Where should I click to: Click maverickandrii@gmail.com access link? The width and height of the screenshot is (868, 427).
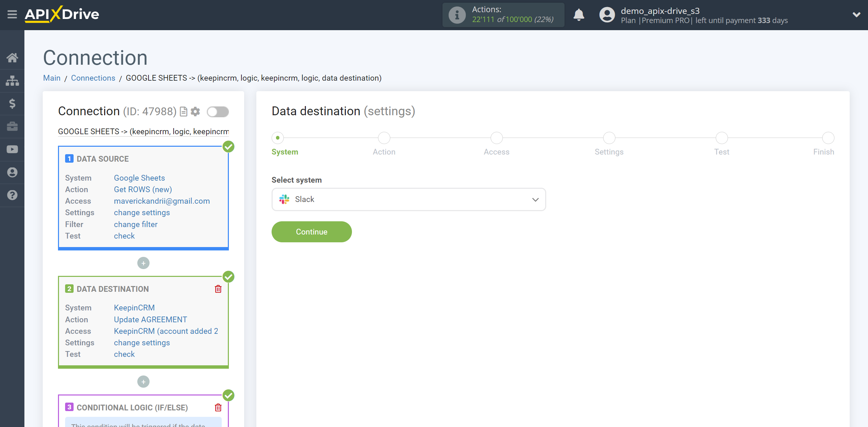[162, 201]
